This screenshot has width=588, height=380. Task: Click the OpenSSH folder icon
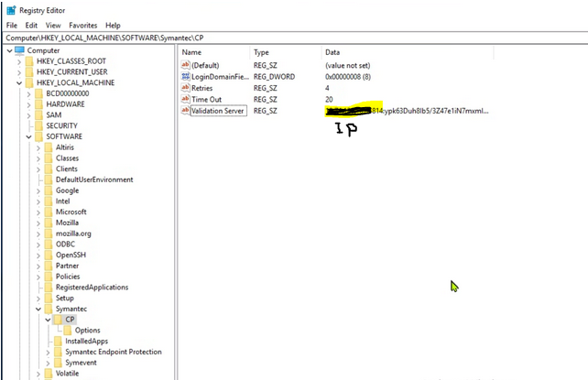[49, 255]
